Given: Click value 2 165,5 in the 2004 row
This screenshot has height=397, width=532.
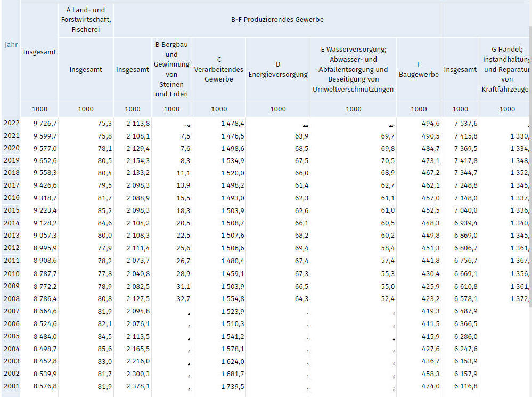Looking at the screenshot, I should 138,349.
